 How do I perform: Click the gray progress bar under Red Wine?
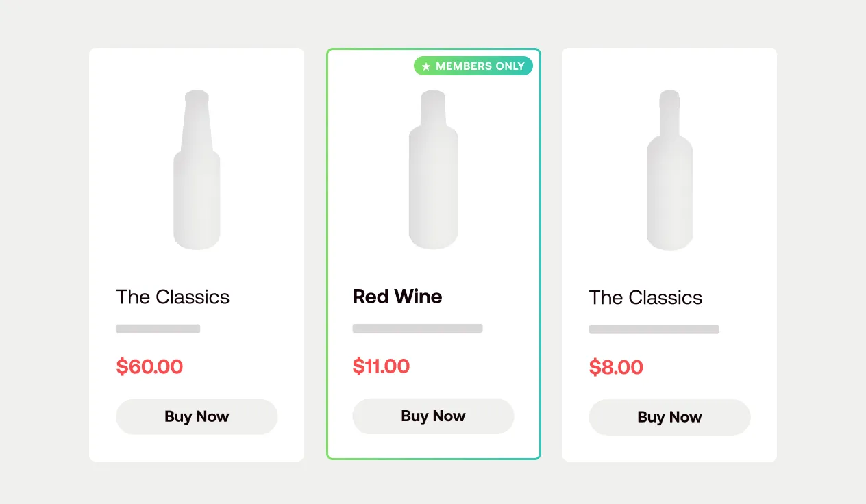(x=417, y=328)
